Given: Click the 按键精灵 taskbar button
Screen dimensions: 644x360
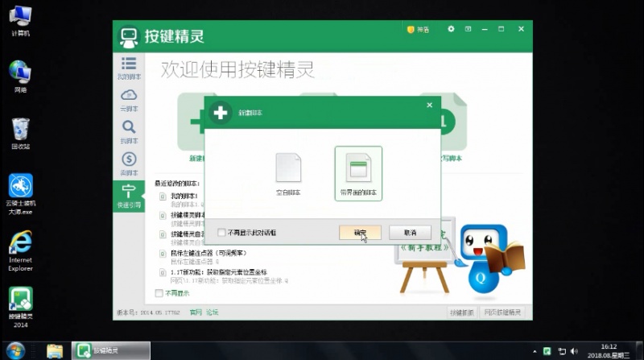Looking at the screenshot, I should coord(111,350).
